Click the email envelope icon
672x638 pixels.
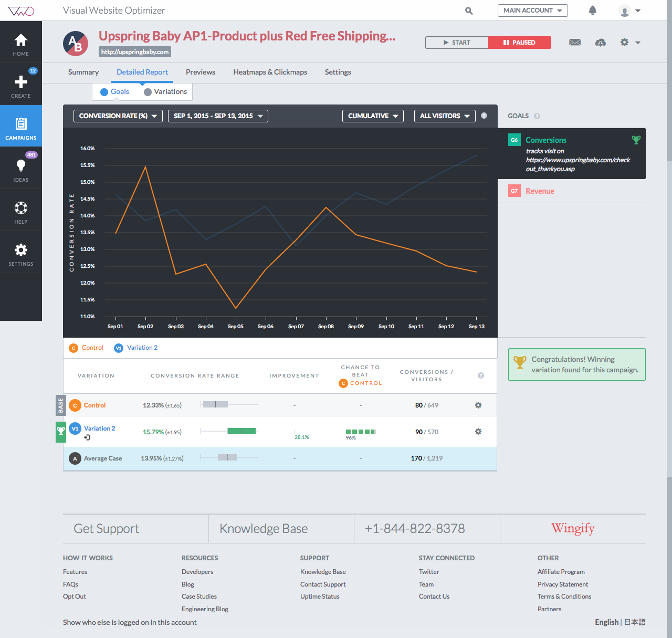tap(575, 43)
